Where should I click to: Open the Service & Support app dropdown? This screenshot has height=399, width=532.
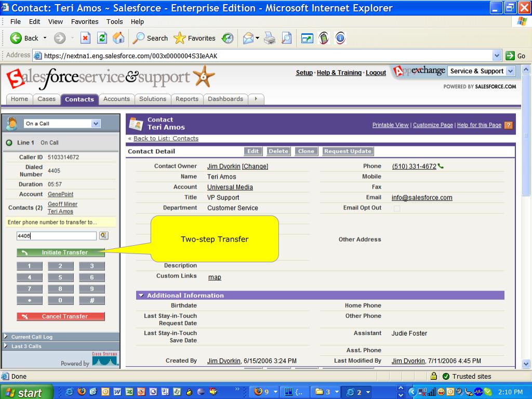(510, 71)
